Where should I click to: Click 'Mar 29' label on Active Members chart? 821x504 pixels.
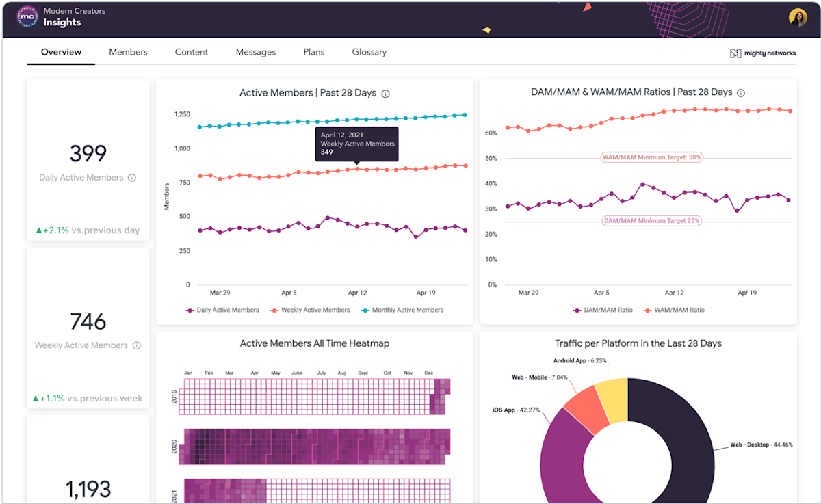220,293
